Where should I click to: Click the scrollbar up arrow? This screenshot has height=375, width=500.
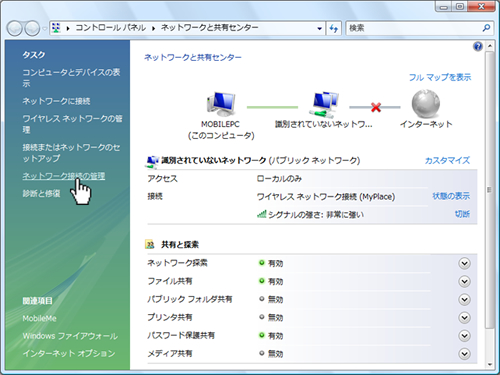[489, 46]
